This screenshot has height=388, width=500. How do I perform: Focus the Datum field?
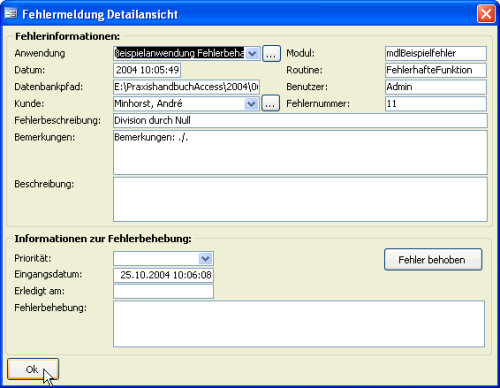147,70
